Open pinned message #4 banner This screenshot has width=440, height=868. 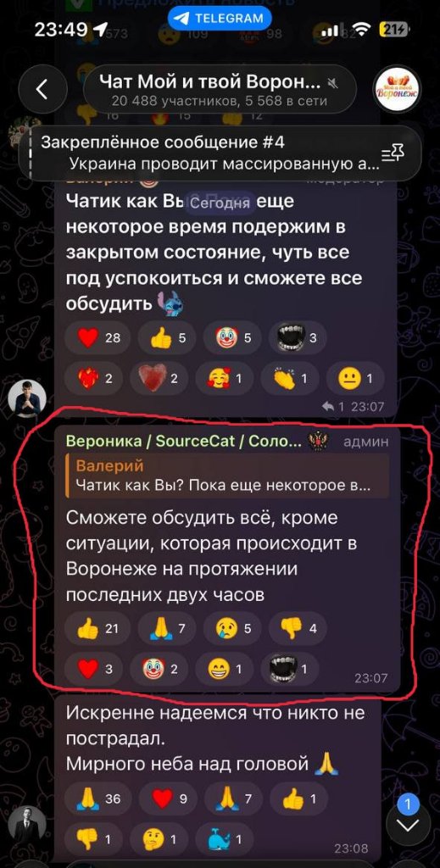(x=220, y=153)
